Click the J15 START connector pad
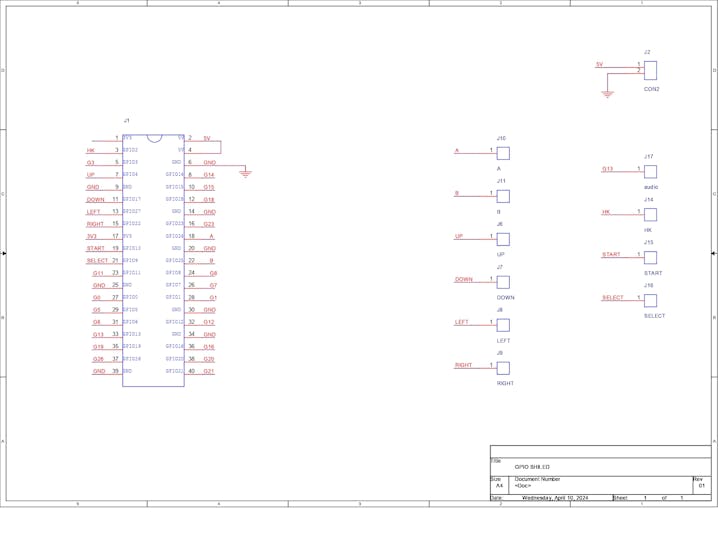 coord(650,258)
